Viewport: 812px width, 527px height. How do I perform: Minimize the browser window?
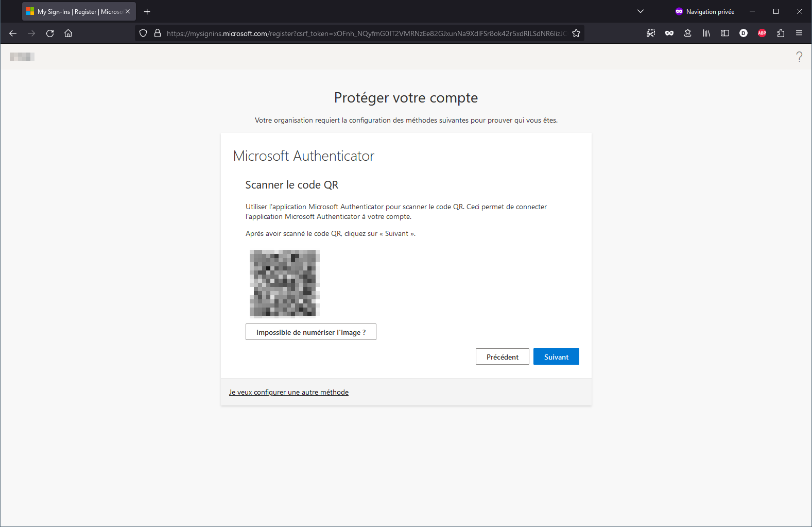coord(752,11)
